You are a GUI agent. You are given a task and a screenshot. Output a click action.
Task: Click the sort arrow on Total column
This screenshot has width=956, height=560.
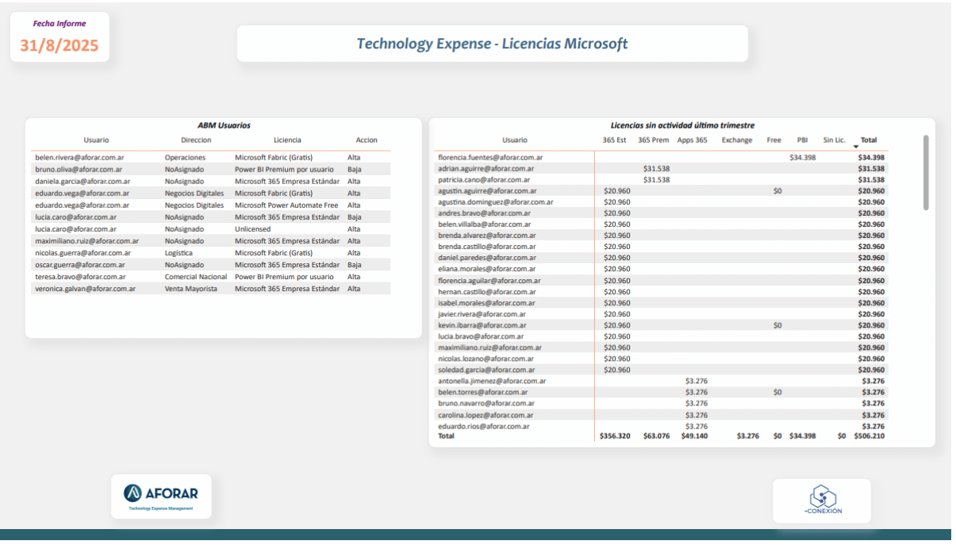click(x=856, y=147)
